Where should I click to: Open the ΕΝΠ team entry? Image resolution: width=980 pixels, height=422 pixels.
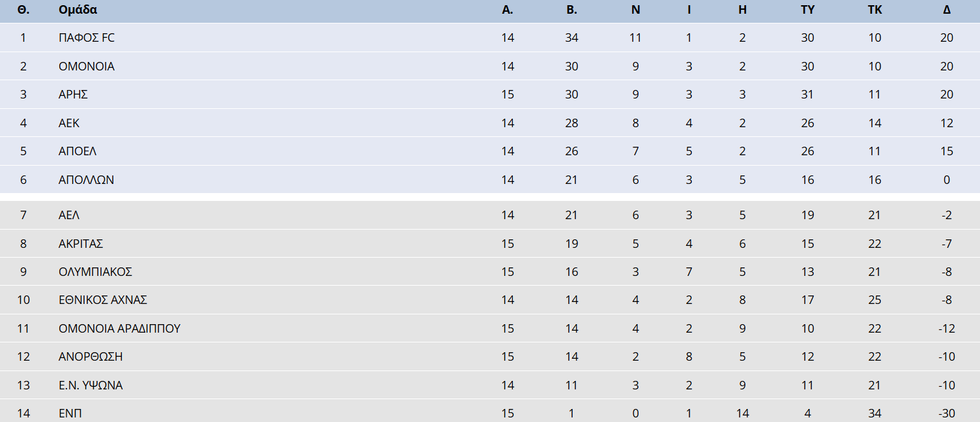tap(70, 414)
